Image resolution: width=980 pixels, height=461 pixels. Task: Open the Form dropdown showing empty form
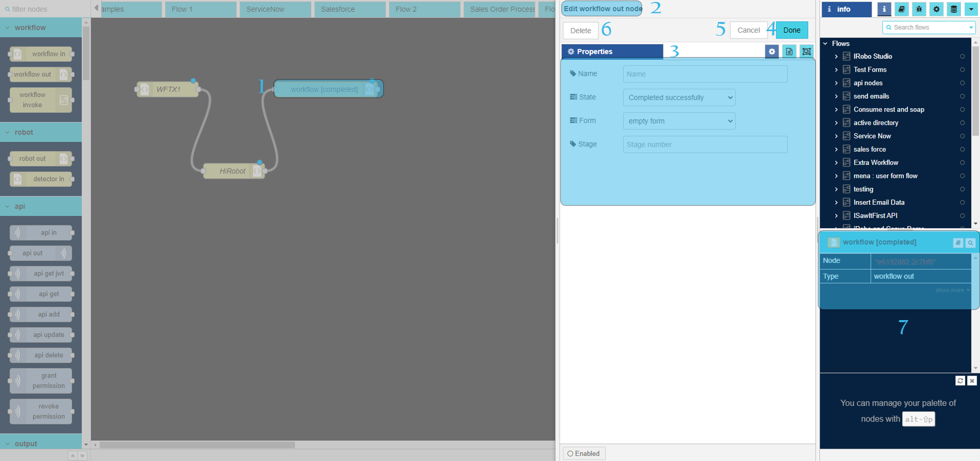[x=679, y=121]
